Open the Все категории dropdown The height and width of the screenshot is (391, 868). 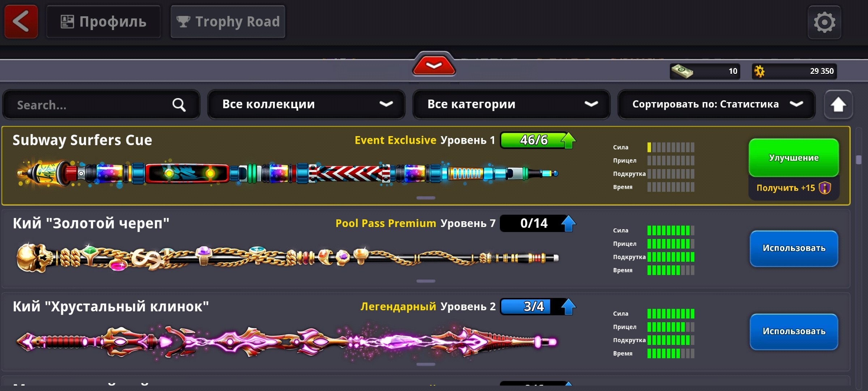(511, 105)
